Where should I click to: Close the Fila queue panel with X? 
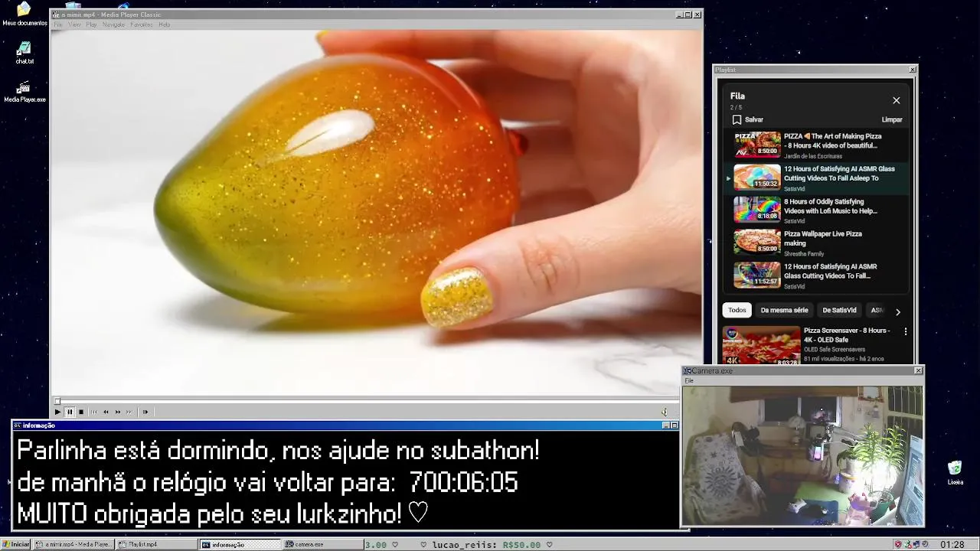tap(897, 100)
